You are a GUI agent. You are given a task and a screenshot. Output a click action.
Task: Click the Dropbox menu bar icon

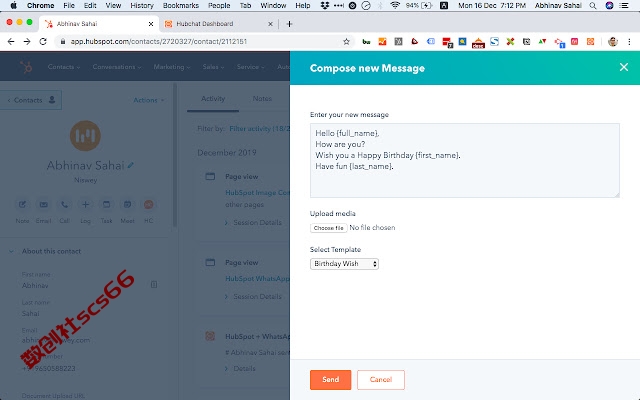tap(325, 6)
